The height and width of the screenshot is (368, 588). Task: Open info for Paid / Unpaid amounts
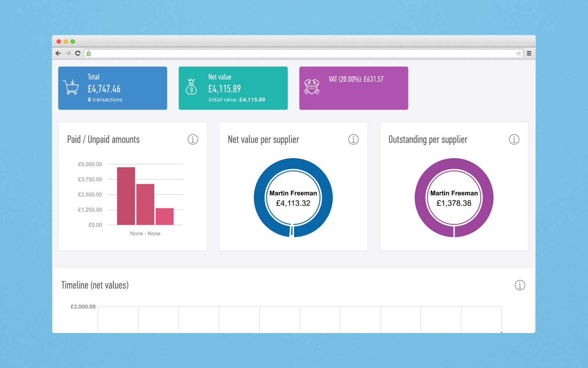point(193,139)
